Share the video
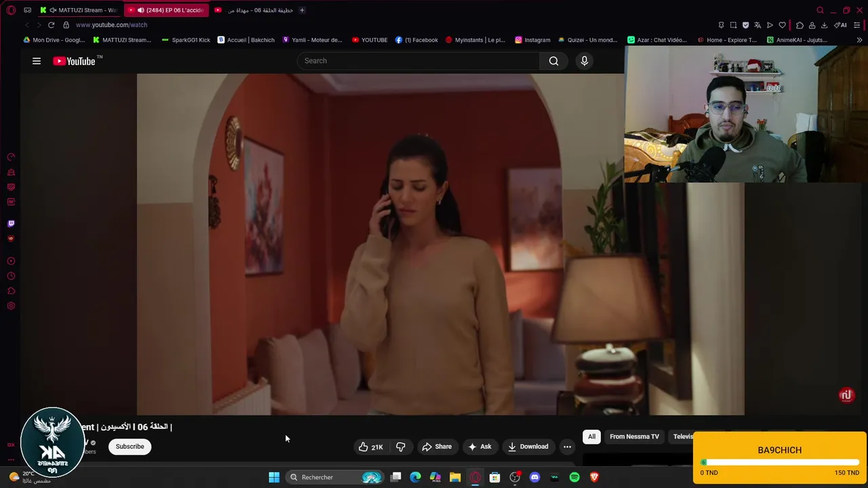The height and width of the screenshot is (488, 868). pos(437,447)
